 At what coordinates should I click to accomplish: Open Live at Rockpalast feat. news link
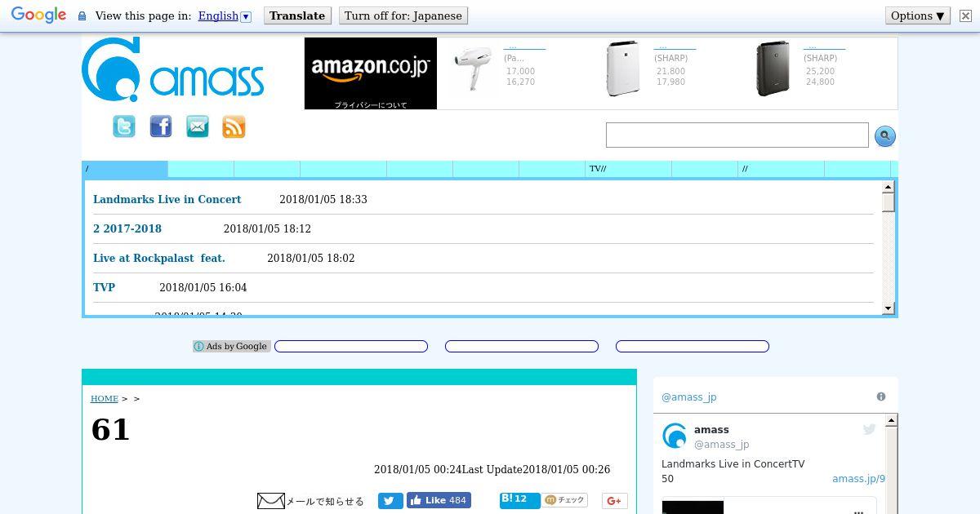point(159,258)
